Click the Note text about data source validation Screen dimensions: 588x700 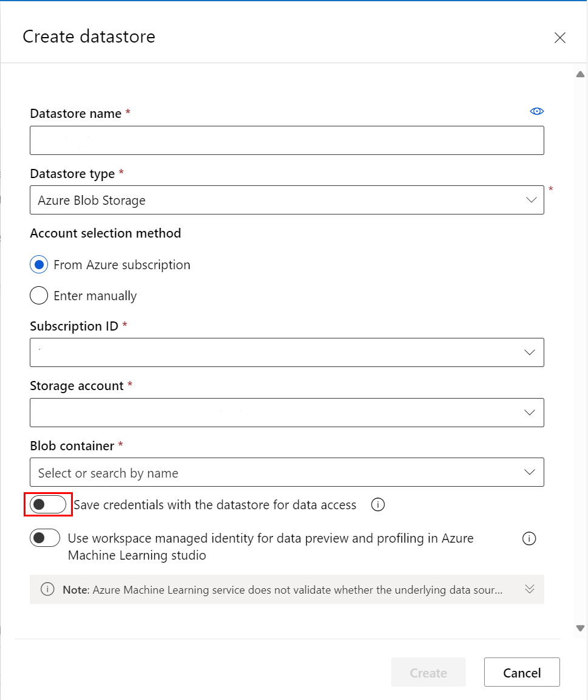point(282,589)
